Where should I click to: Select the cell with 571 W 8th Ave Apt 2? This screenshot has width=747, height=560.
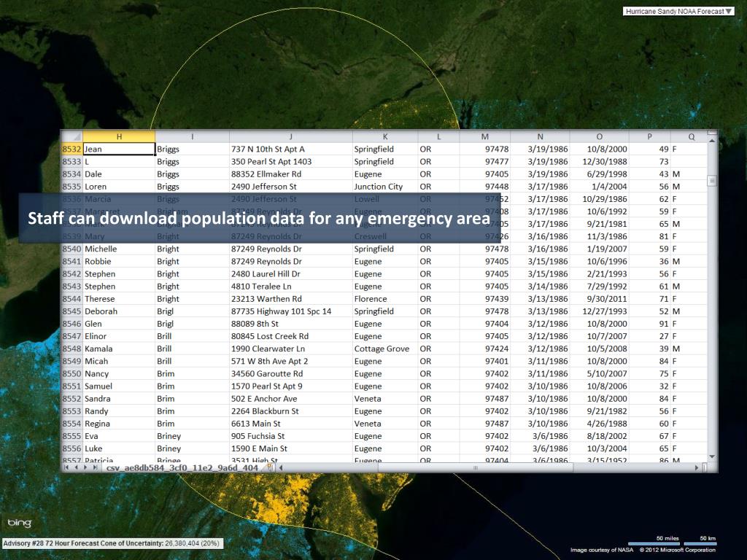tap(290, 361)
